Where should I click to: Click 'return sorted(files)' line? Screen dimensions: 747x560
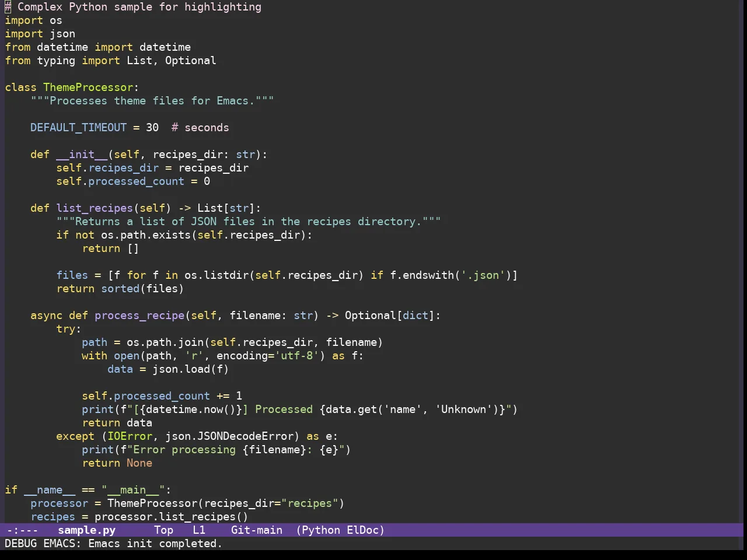pos(120,289)
